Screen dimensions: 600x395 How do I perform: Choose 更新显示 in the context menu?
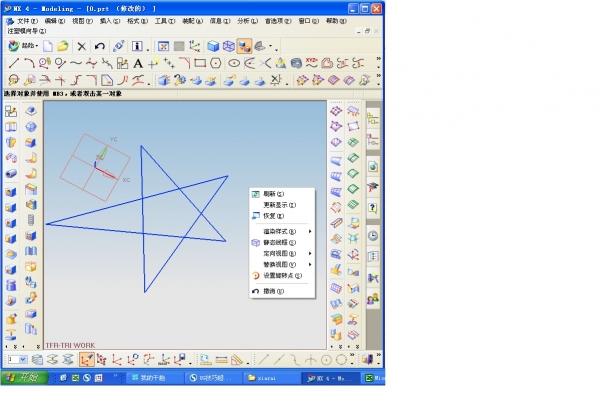coord(282,205)
